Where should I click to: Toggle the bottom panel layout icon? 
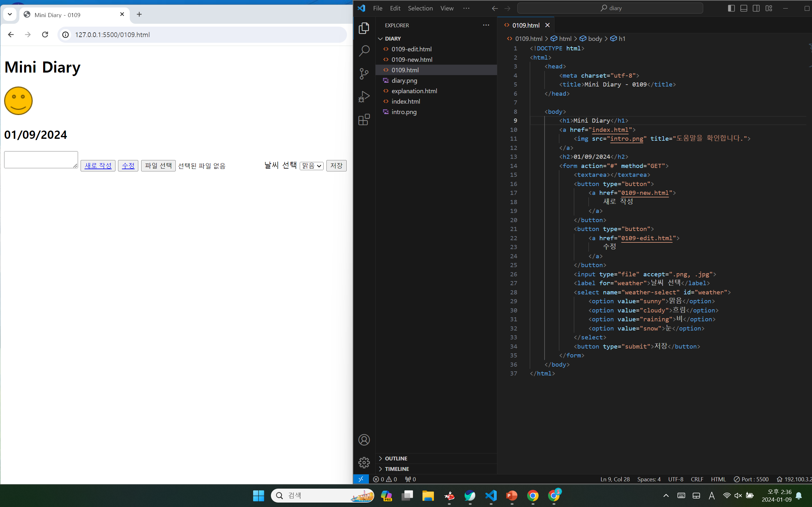point(743,8)
